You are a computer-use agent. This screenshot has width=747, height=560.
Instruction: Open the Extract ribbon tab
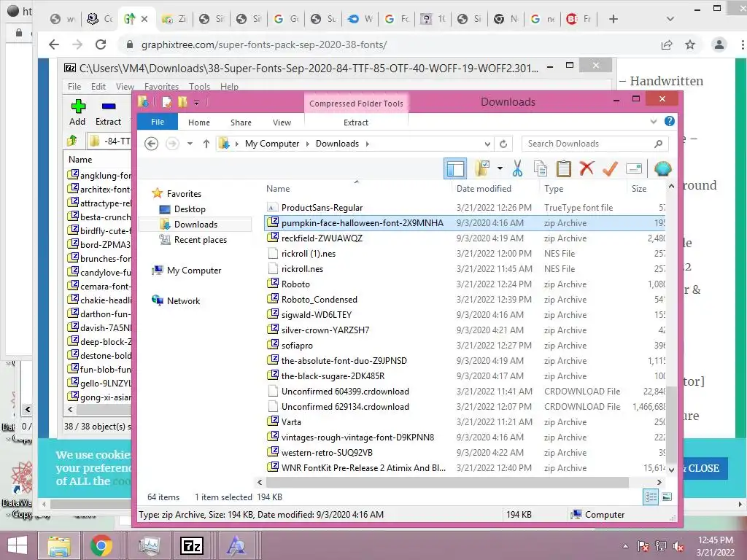pyautogui.click(x=356, y=122)
